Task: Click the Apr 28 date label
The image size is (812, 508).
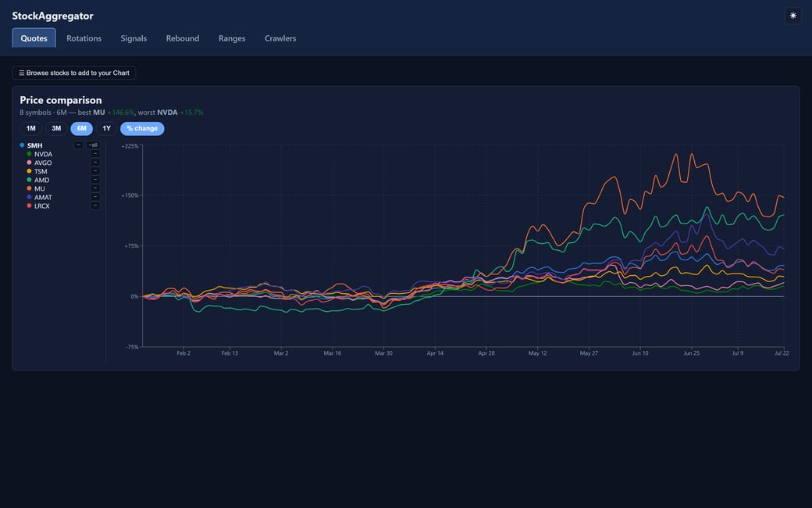Action: [486, 353]
